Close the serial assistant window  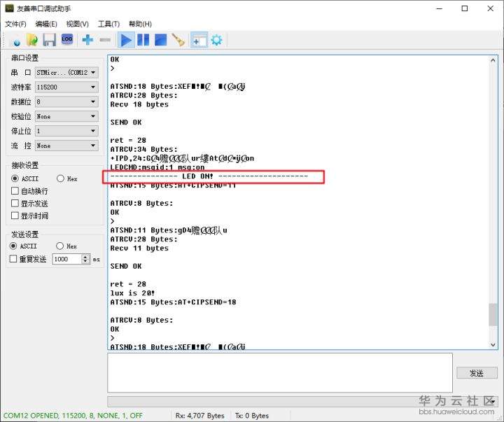tap(490, 8)
